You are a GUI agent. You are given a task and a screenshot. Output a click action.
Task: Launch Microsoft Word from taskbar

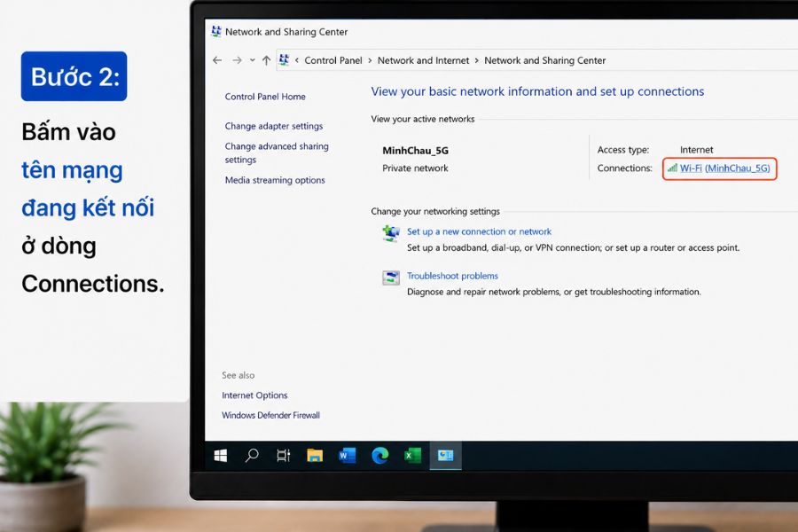(347, 456)
